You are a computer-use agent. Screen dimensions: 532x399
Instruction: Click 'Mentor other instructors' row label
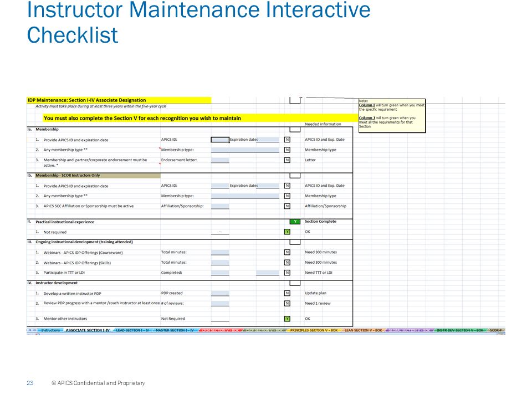[65, 319]
